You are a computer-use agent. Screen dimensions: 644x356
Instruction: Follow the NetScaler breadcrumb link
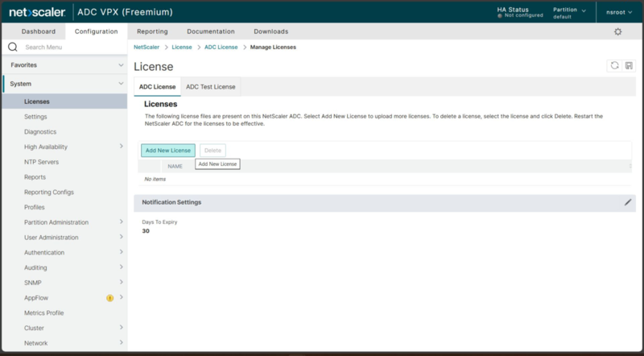click(147, 48)
